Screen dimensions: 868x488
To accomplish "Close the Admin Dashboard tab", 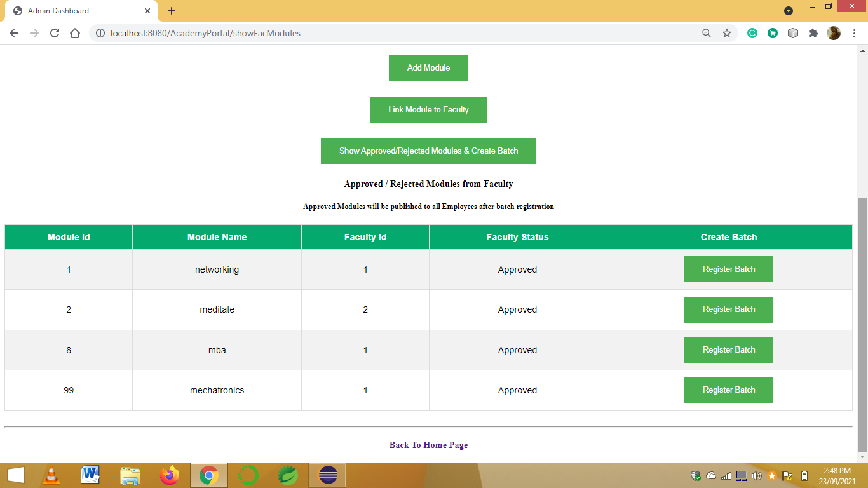I will click(x=147, y=11).
